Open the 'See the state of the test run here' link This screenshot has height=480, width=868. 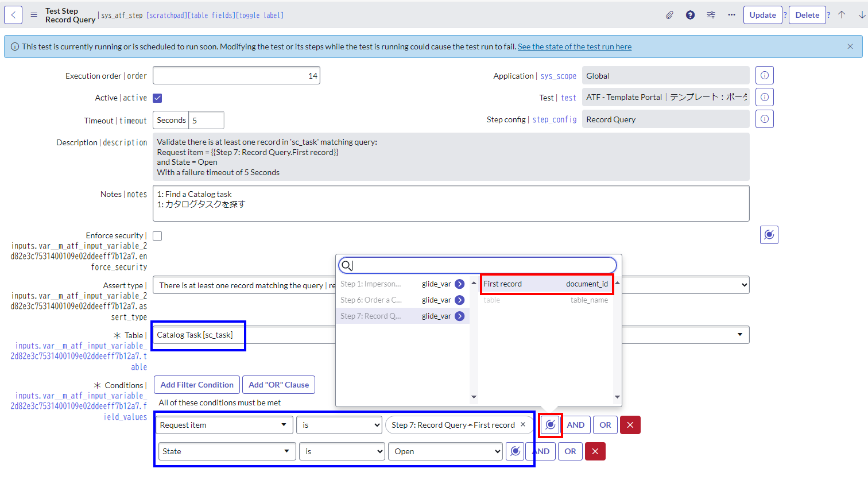pyautogui.click(x=574, y=47)
